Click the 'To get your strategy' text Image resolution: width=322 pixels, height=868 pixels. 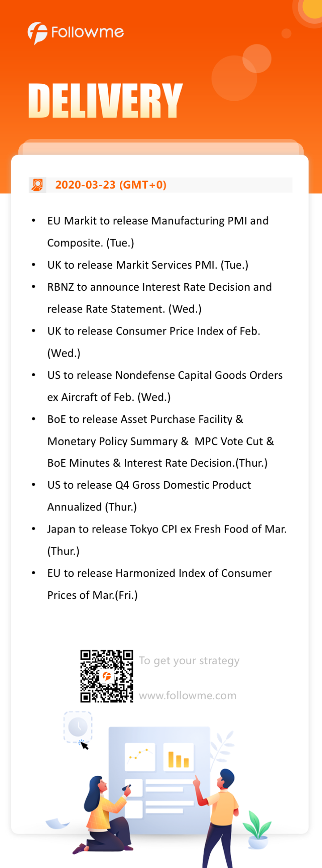189,661
